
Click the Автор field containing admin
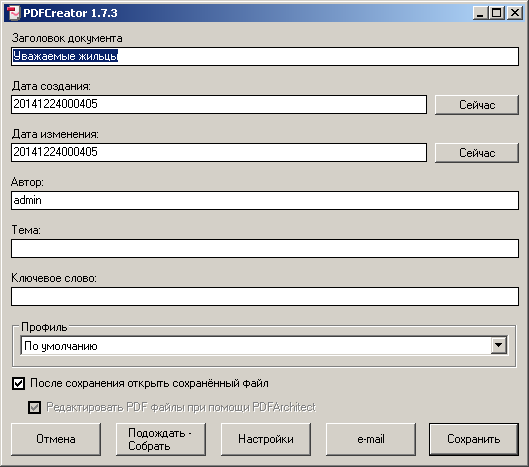click(265, 200)
